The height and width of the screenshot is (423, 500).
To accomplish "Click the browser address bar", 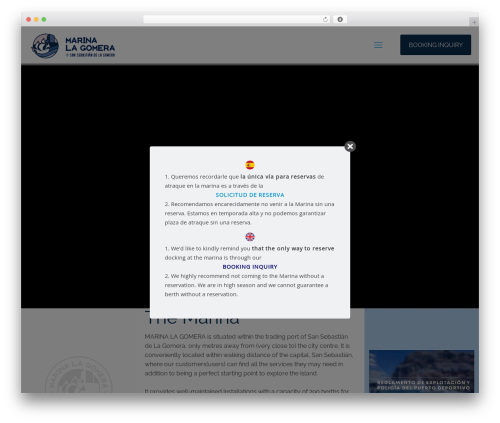I will click(236, 20).
